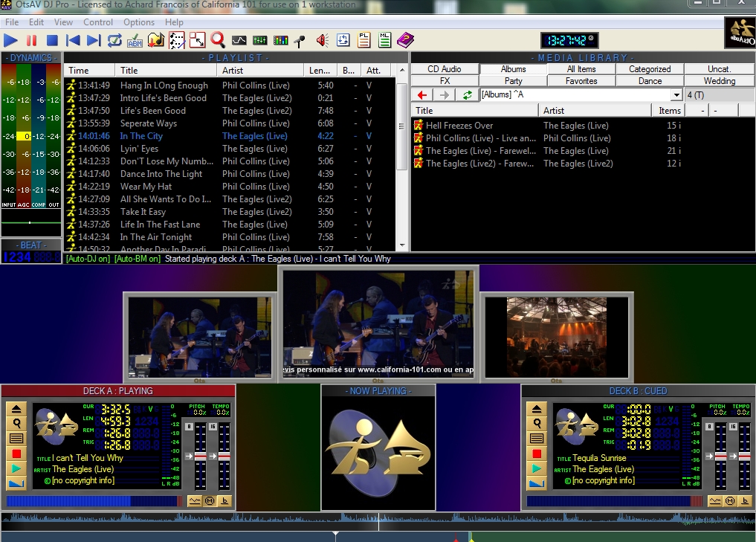Switch to the Dance library tab
The image size is (756, 542).
650,81
